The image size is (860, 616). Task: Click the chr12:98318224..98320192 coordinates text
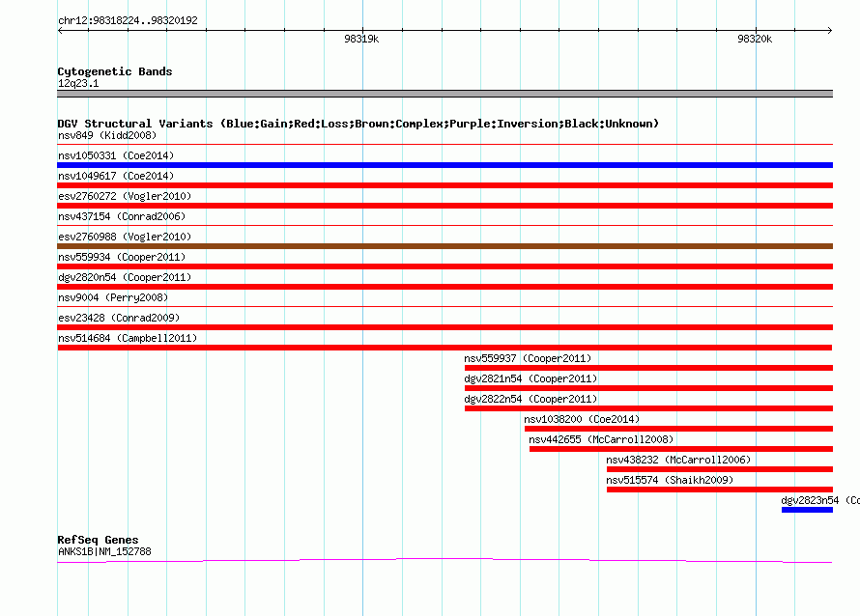[128, 20]
